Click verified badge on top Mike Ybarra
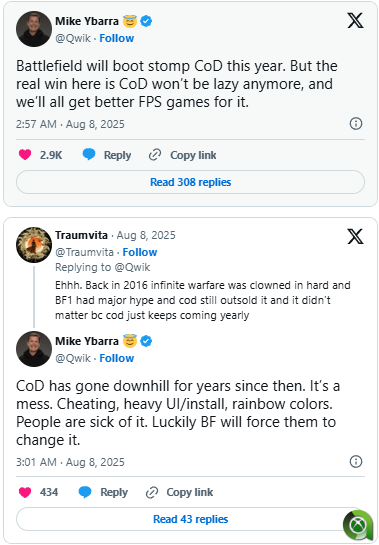 point(146,21)
